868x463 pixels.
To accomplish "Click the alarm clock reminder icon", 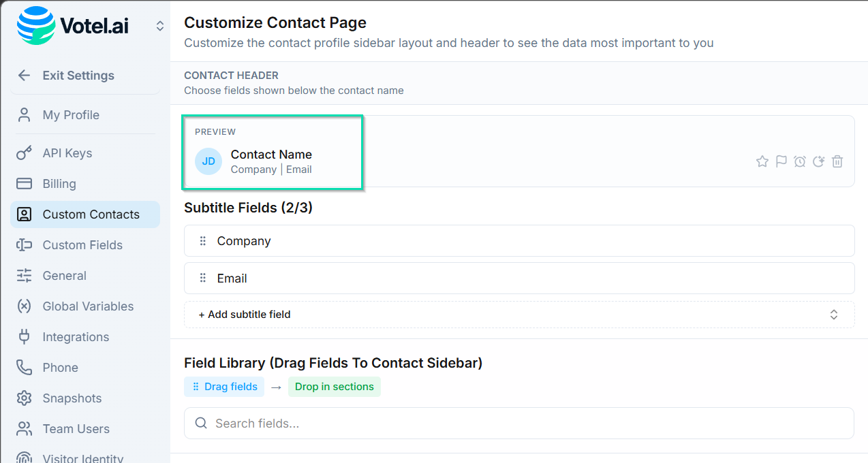I will (x=800, y=161).
